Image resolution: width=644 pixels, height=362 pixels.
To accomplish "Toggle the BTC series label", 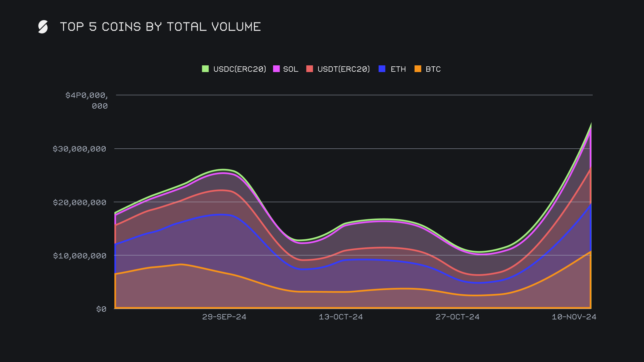I will coord(433,69).
